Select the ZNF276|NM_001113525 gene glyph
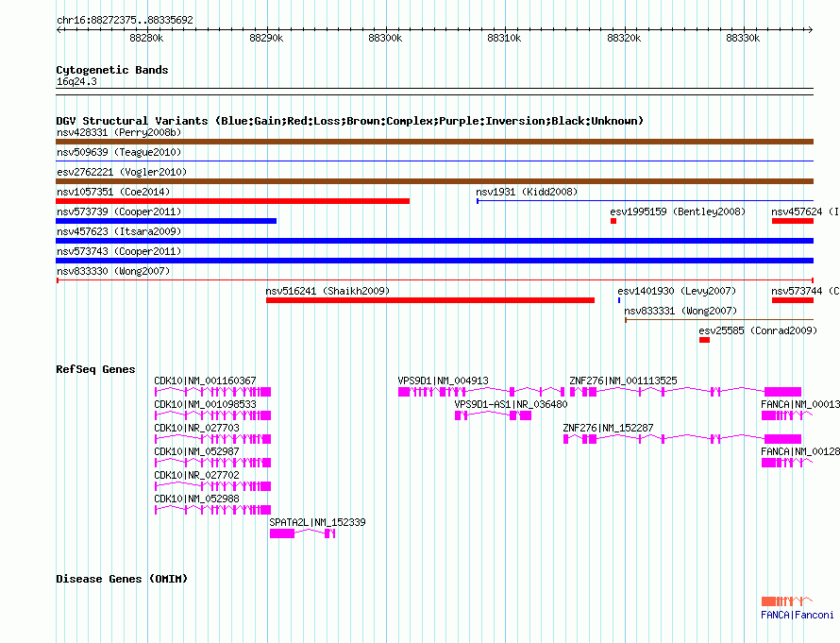 click(685, 392)
